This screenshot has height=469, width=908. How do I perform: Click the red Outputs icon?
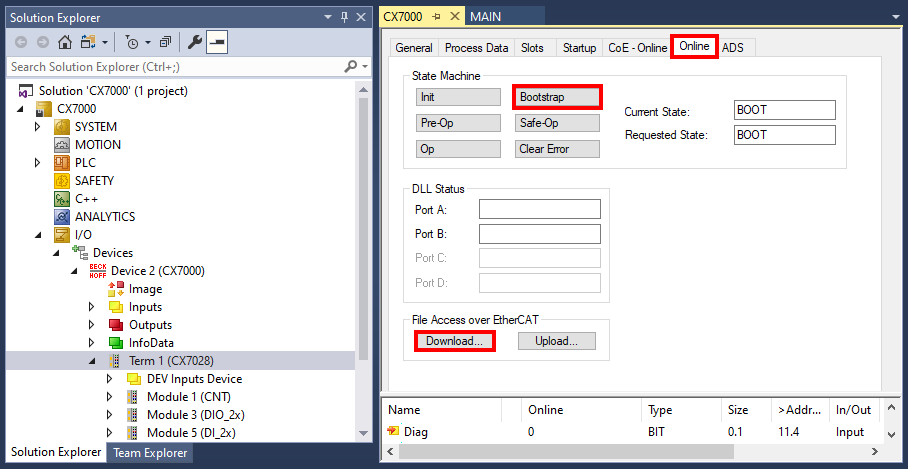pos(116,325)
